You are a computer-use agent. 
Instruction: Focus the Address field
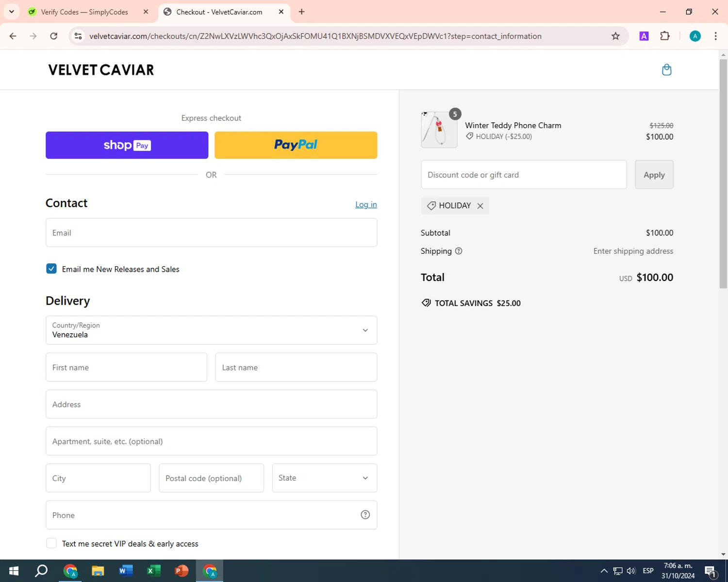click(x=211, y=404)
